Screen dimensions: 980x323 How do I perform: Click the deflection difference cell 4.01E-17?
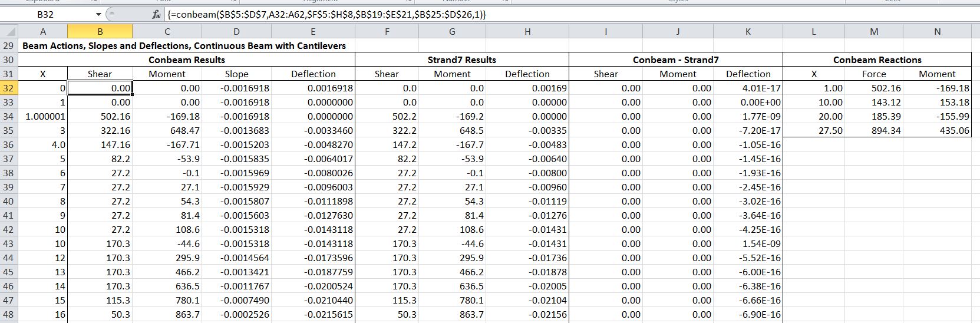748,88
